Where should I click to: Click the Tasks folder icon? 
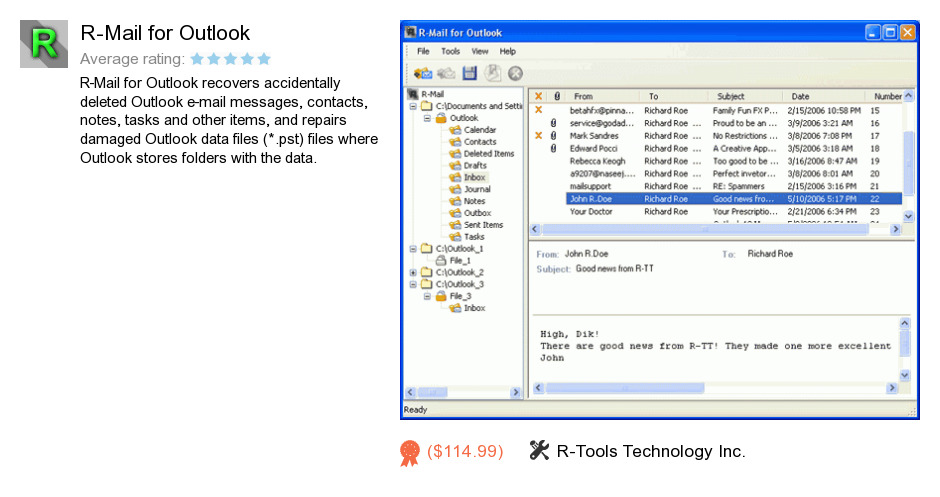[x=455, y=237]
